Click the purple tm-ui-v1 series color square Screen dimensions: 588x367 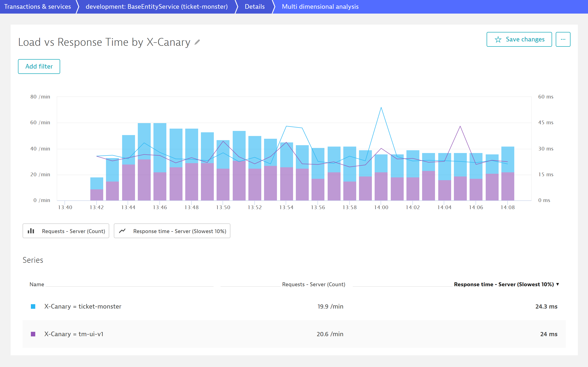pos(33,334)
